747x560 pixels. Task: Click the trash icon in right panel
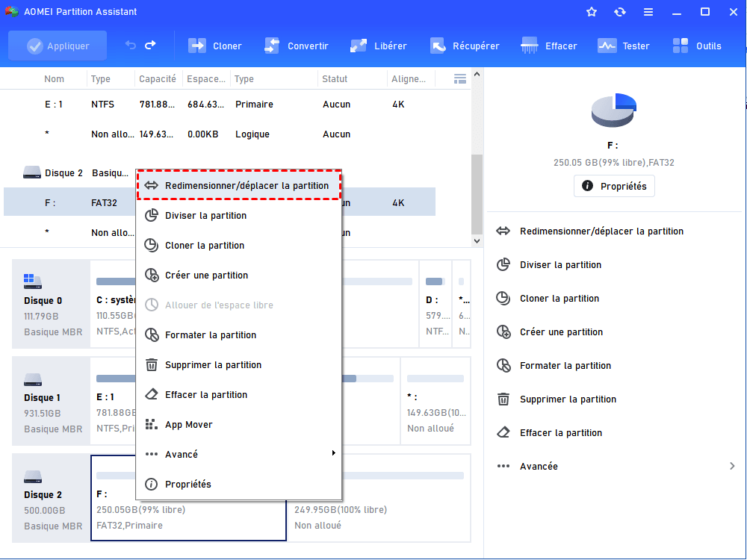click(503, 399)
